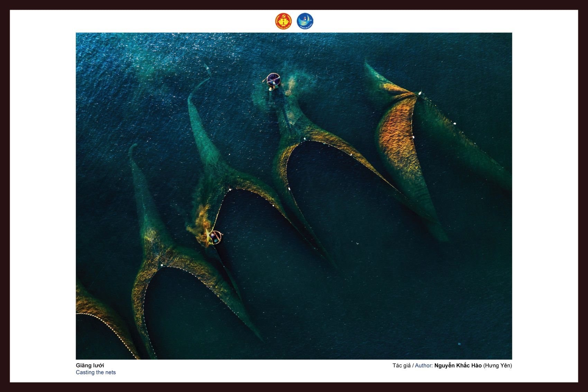588x392 pixels.
Task: Click the blue 'Author:' label
Action: pyautogui.click(x=424, y=366)
